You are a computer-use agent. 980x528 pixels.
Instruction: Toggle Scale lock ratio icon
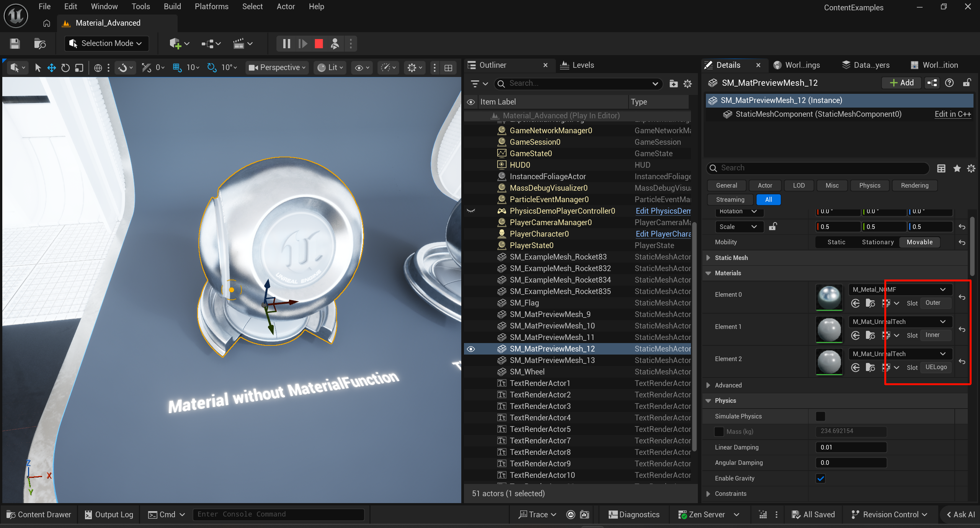click(773, 227)
